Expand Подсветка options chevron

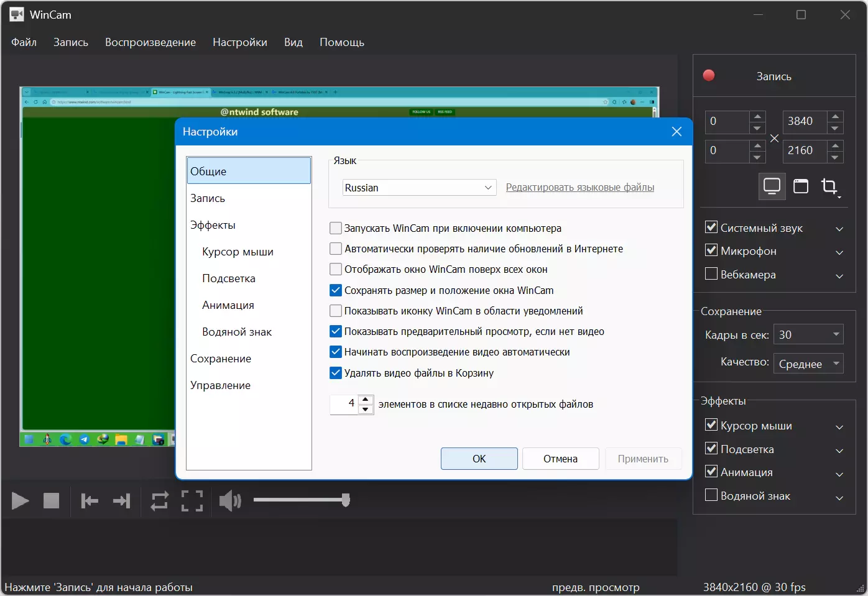[x=839, y=451]
